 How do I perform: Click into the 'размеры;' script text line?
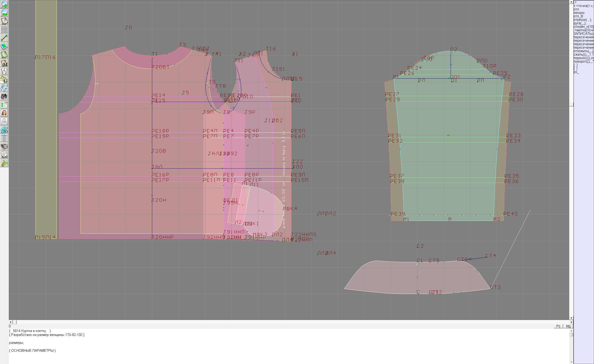click(x=16, y=343)
